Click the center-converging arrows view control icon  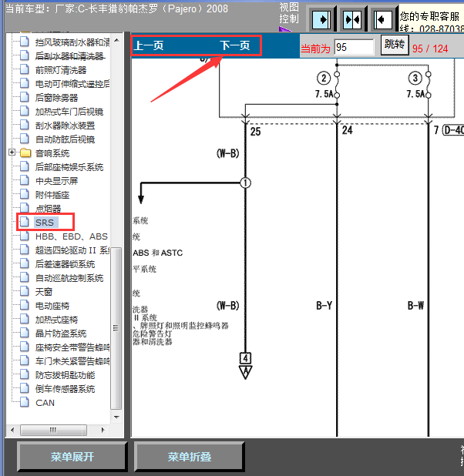pyautogui.click(x=352, y=20)
